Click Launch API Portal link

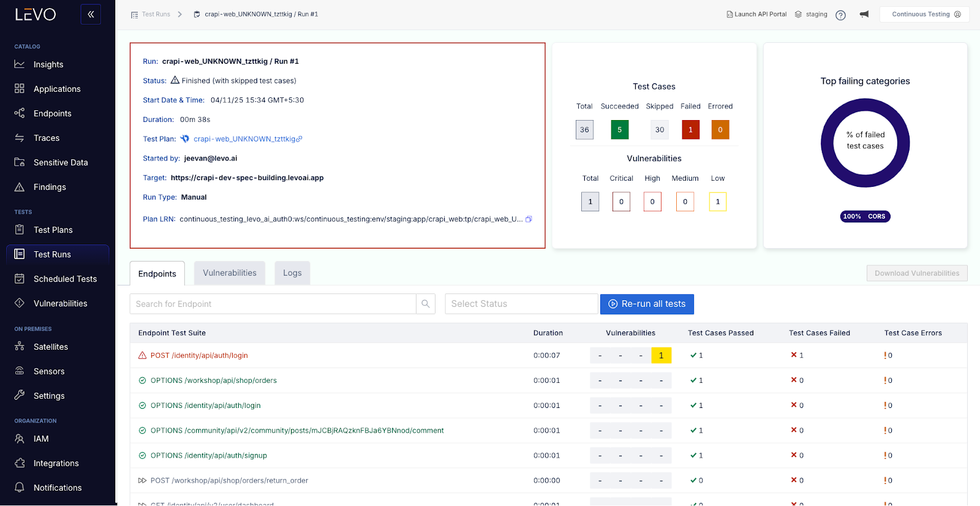pyautogui.click(x=756, y=14)
